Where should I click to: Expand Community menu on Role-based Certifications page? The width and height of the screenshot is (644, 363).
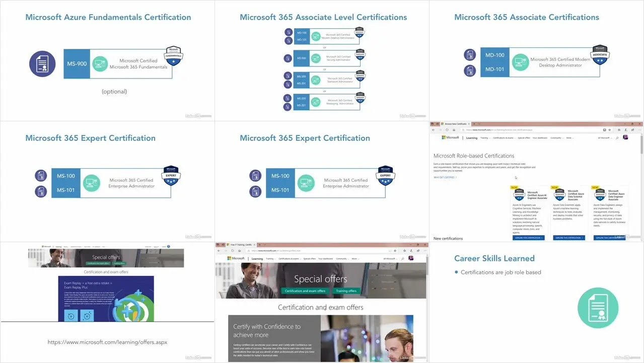[x=557, y=138]
